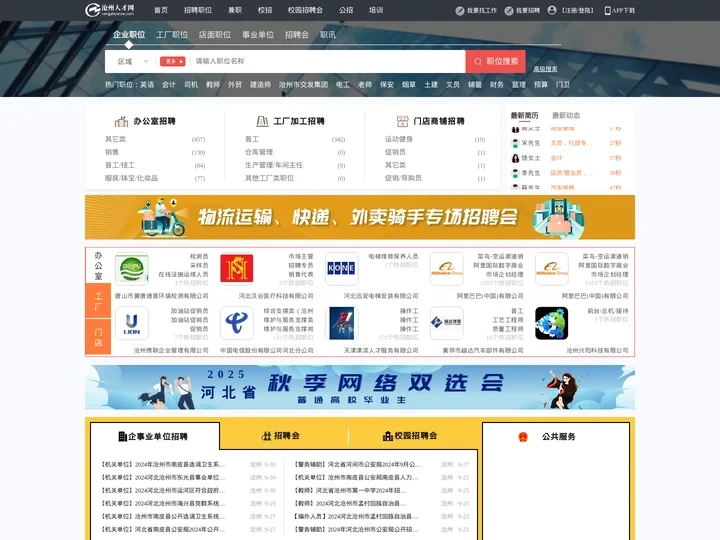Open the 服装/珠宝/化妆品 category link

[131, 178]
